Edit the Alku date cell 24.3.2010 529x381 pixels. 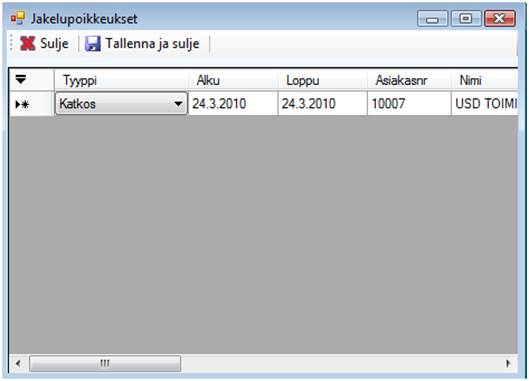(x=233, y=104)
